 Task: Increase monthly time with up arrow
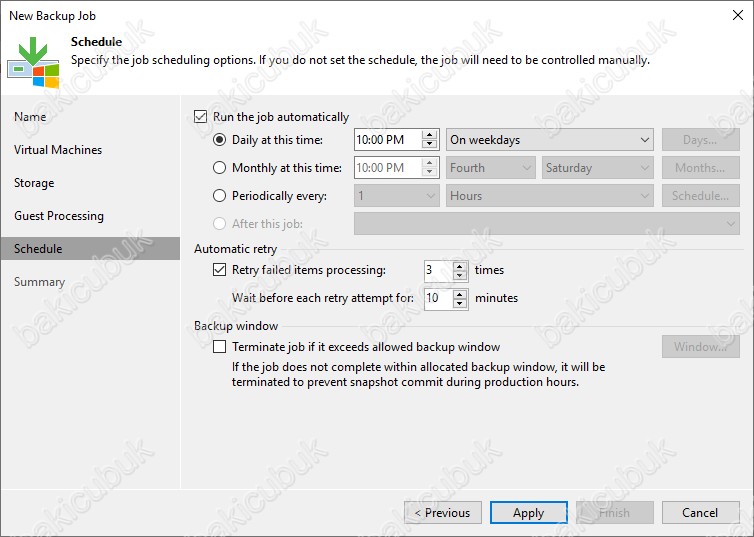(429, 163)
